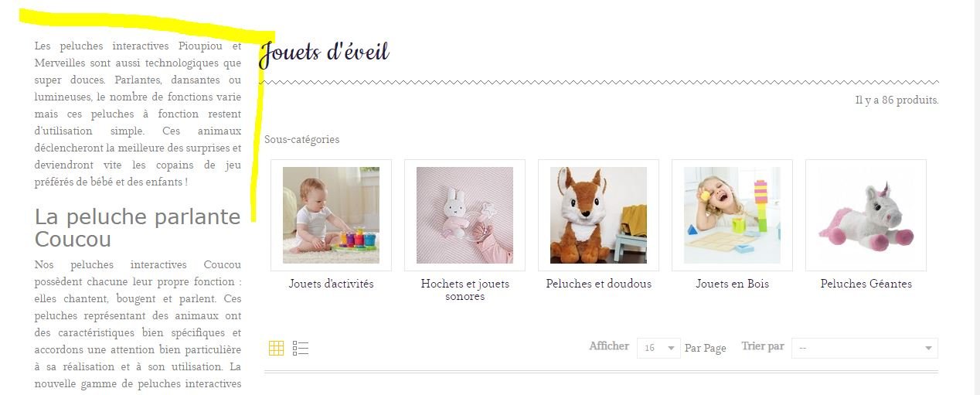Click the Jouets d'éveil page heading
This screenshot has height=395, width=980.
pos(324,53)
